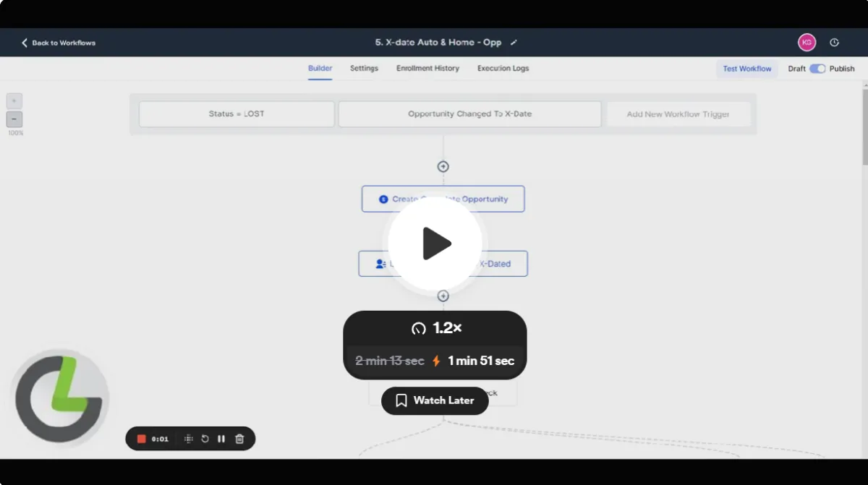The height and width of the screenshot is (485, 868).
Task: Zoom in the canvas with plus button
Action: tap(14, 101)
